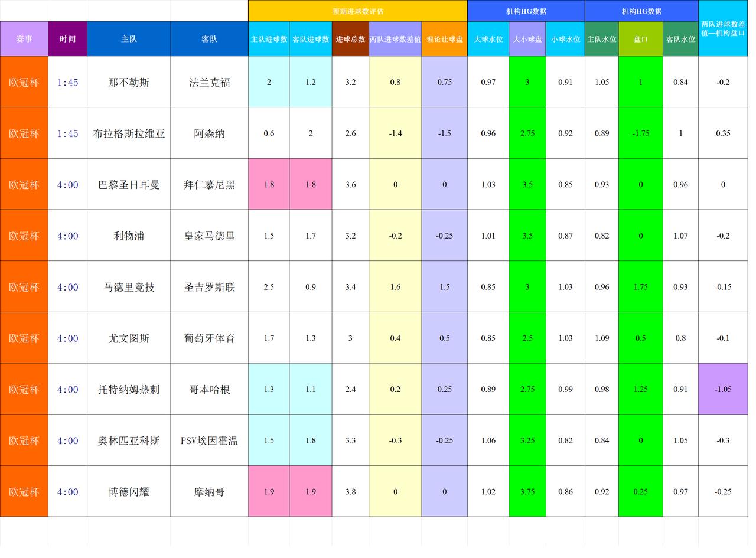Click the yellow 1.6 cell for 马德里竞技

395,287
